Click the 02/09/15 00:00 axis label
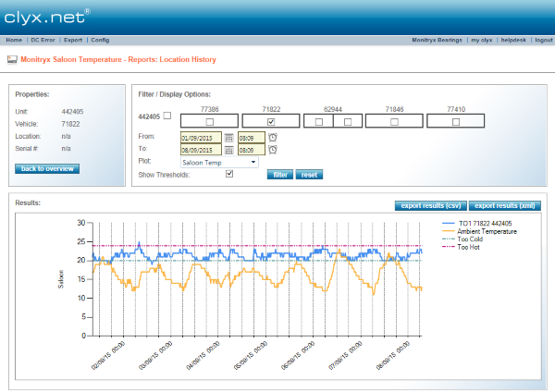 108,356
